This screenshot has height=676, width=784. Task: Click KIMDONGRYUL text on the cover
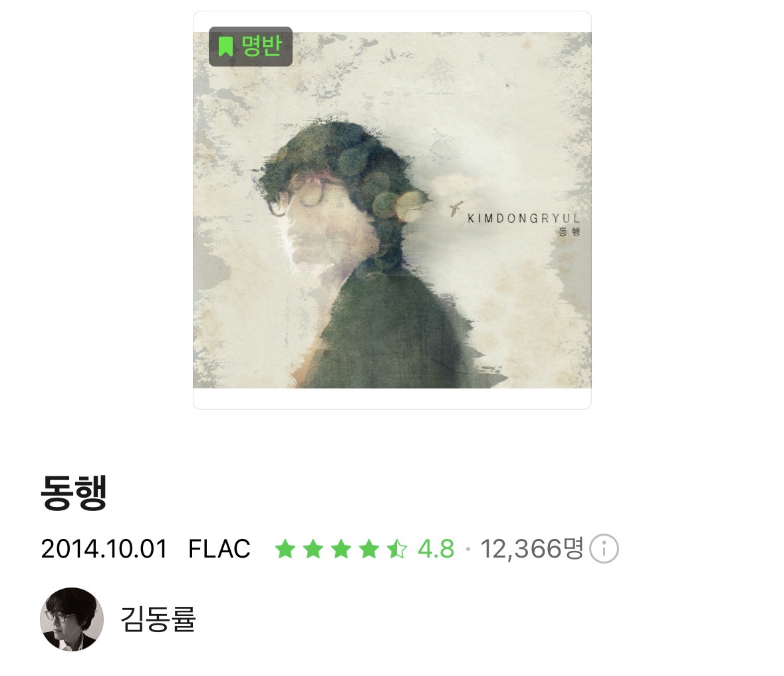click(x=523, y=219)
